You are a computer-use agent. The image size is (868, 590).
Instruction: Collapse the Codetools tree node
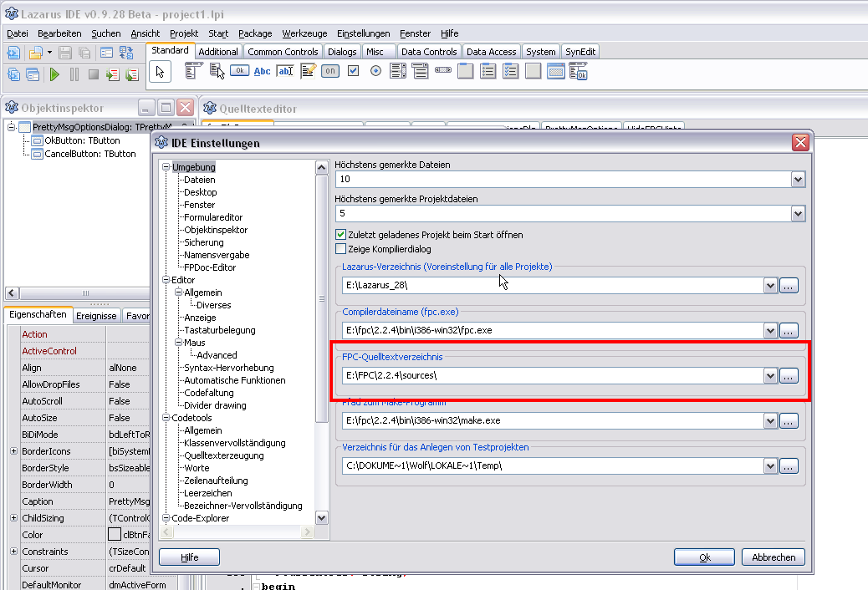(x=166, y=418)
